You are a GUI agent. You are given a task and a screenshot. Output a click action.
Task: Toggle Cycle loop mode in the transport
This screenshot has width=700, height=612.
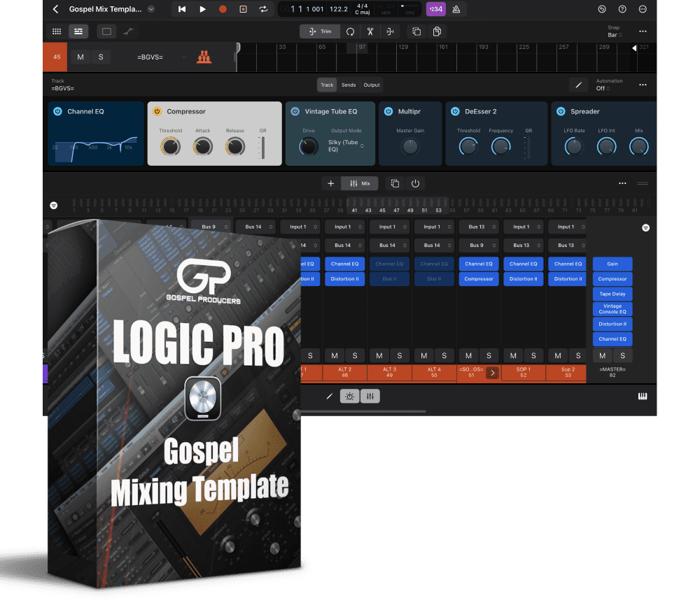point(263,9)
